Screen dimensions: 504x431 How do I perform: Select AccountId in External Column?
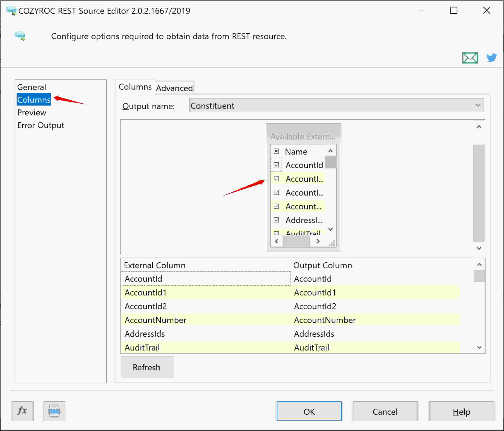(x=206, y=279)
